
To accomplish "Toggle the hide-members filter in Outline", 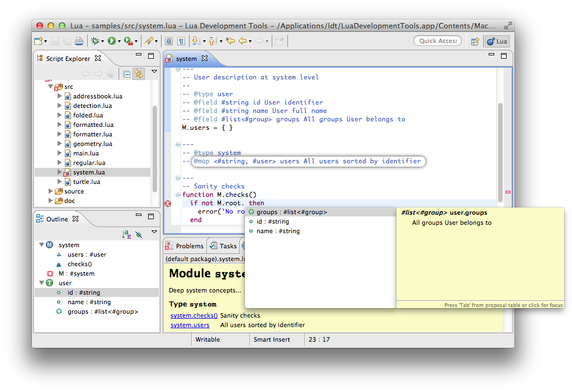I will (139, 234).
